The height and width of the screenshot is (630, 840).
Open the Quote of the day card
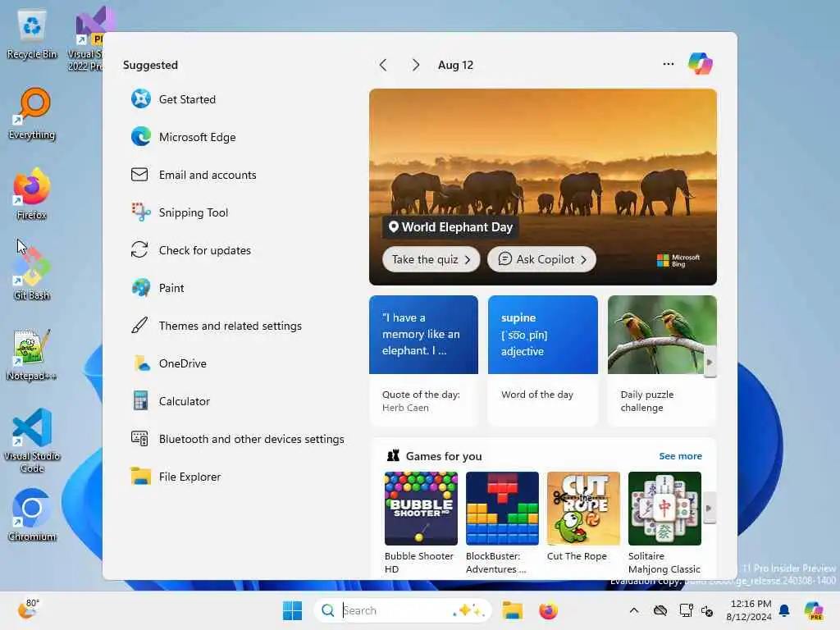click(x=424, y=361)
